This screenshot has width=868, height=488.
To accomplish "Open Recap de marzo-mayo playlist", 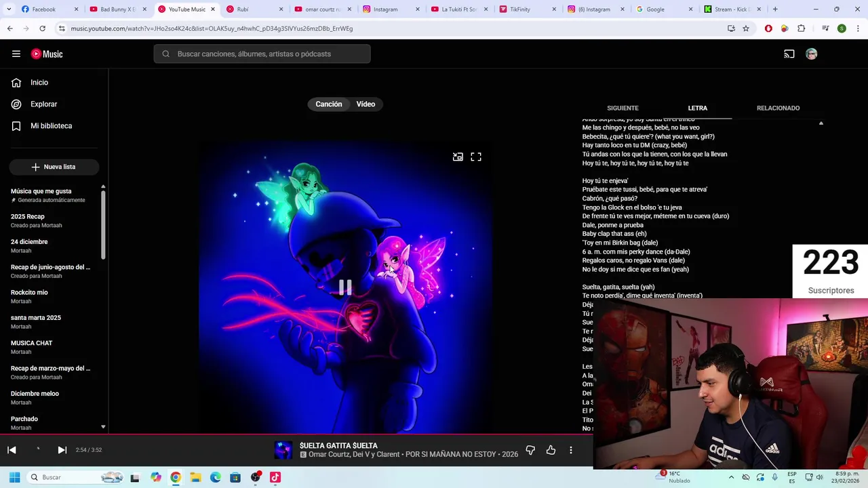I will (52, 373).
